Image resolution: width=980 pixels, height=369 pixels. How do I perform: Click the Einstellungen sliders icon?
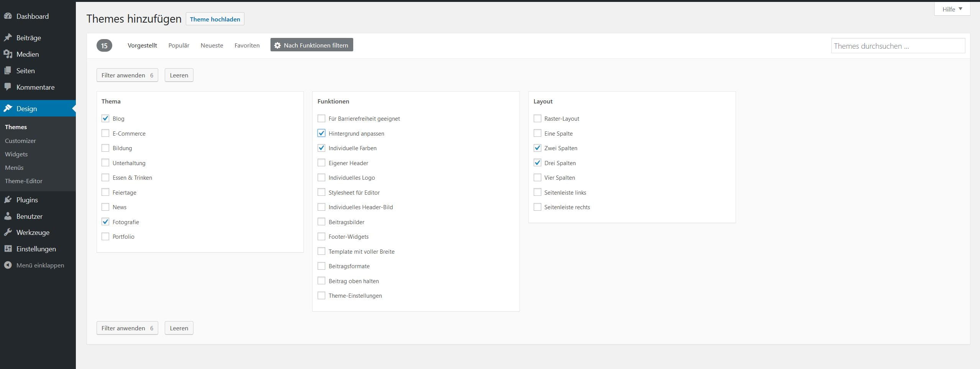tap(8, 249)
